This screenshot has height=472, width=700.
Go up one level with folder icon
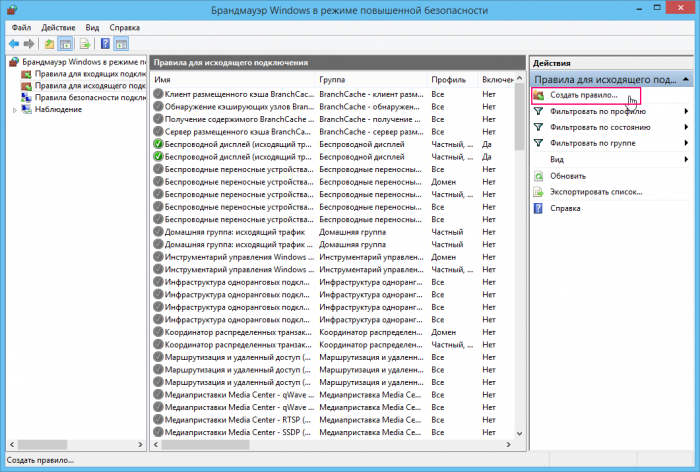tap(49, 44)
